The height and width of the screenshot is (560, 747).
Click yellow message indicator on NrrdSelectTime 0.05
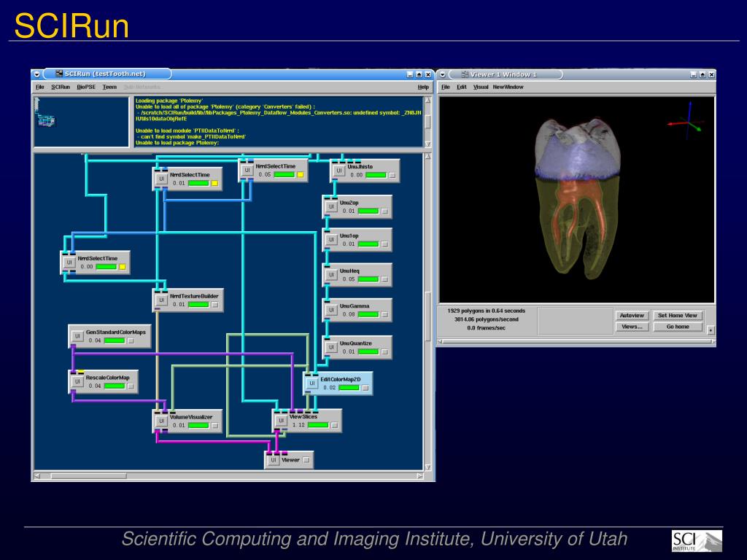pos(300,175)
